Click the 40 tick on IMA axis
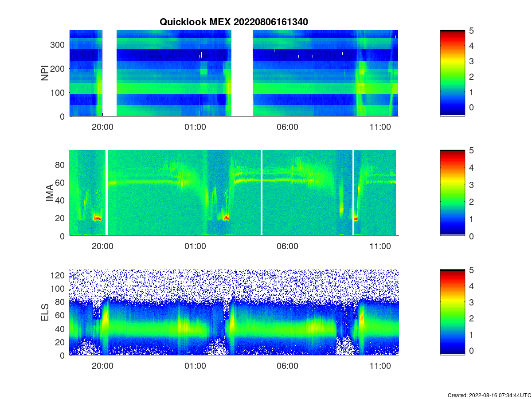The image size is (532, 399). [61, 200]
